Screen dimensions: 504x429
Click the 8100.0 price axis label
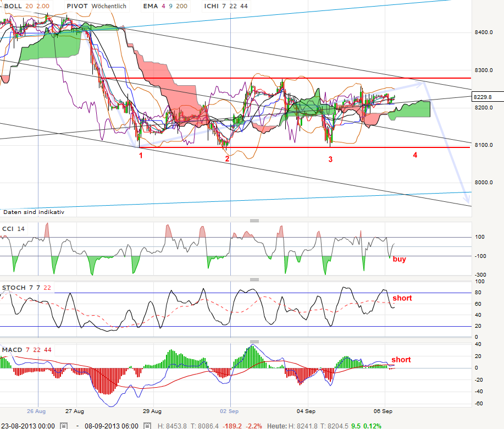[x=484, y=145]
